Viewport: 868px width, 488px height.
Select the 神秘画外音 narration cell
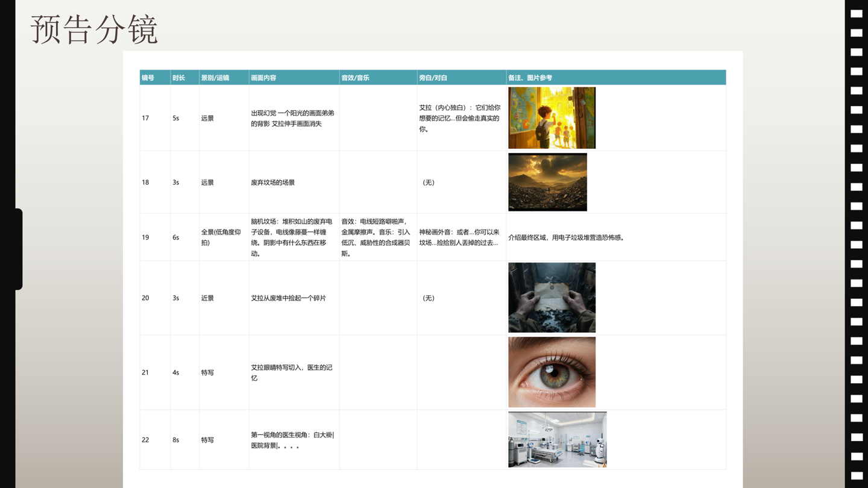(x=462, y=237)
